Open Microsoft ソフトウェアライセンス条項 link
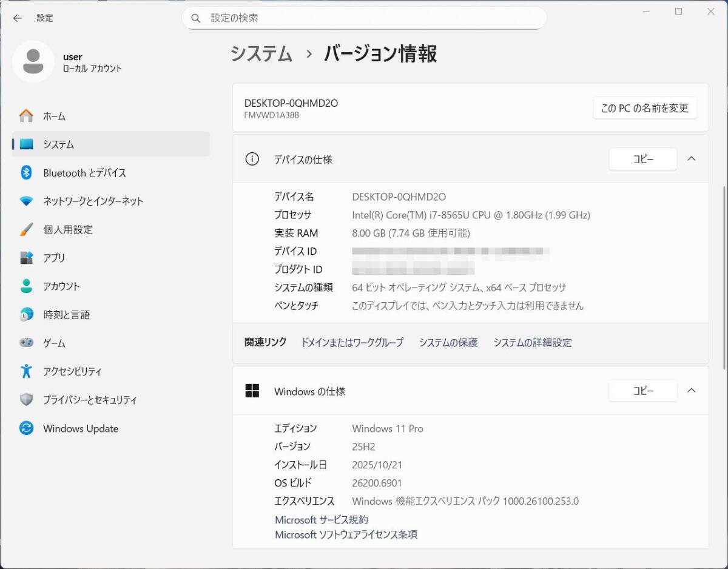 (x=346, y=534)
